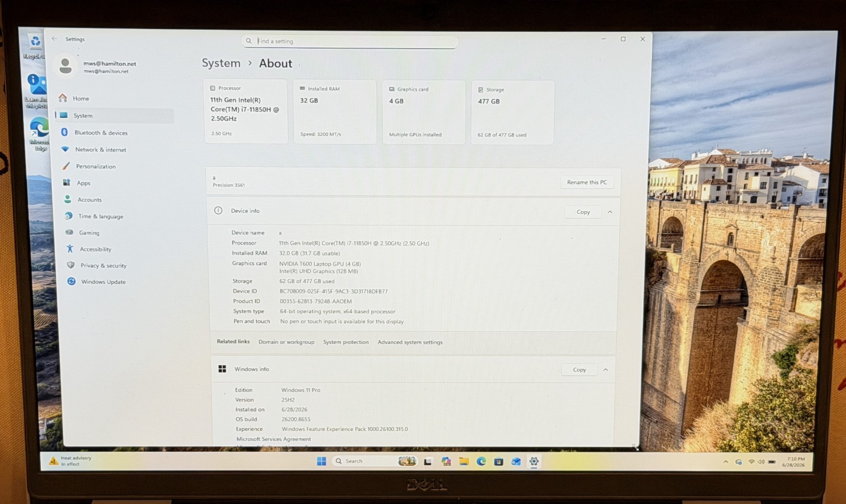The height and width of the screenshot is (504, 846).
Task: Open File Explorer from the taskbar
Action: (464, 462)
